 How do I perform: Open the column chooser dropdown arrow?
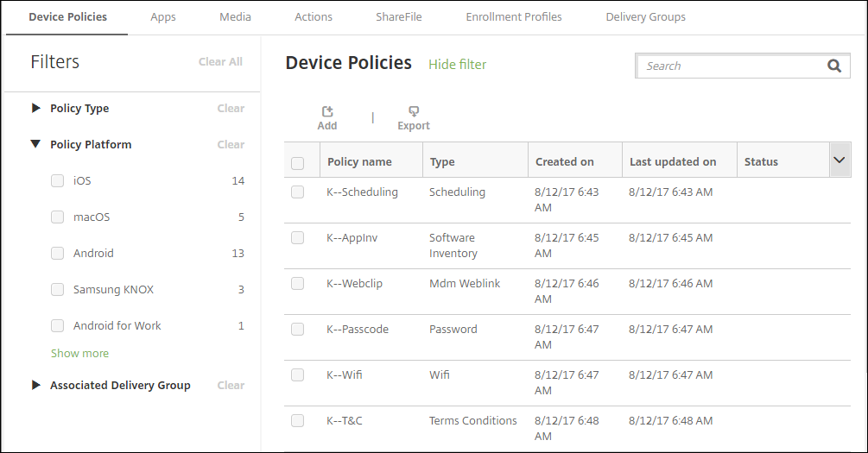click(839, 160)
